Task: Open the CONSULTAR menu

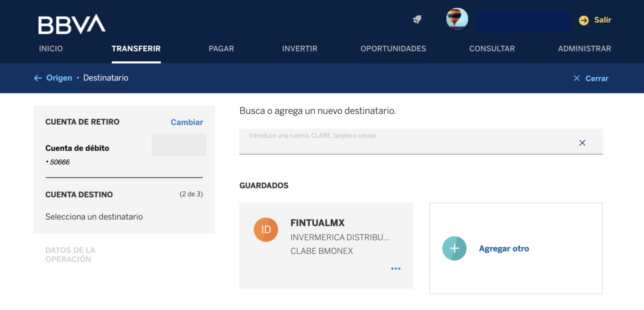Action: (492, 49)
